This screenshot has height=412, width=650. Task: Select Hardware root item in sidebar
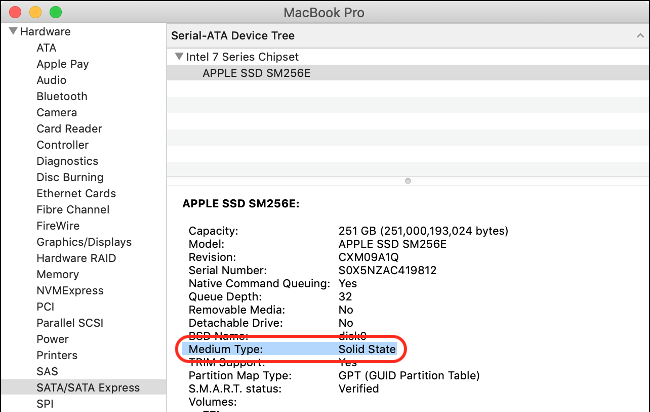[x=45, y=31]
